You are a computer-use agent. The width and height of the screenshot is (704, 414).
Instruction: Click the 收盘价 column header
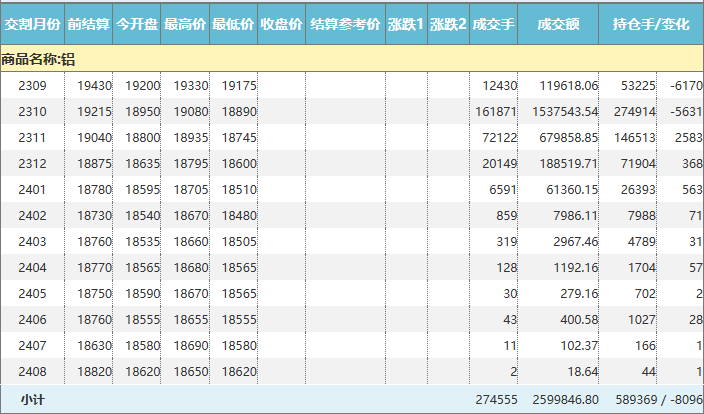pyautogui.click(x=281, y=23)
